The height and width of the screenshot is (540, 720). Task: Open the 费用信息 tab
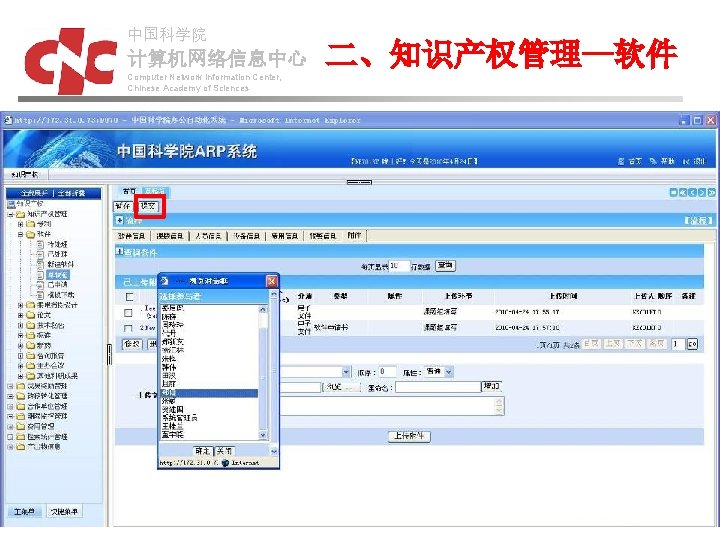285,236
